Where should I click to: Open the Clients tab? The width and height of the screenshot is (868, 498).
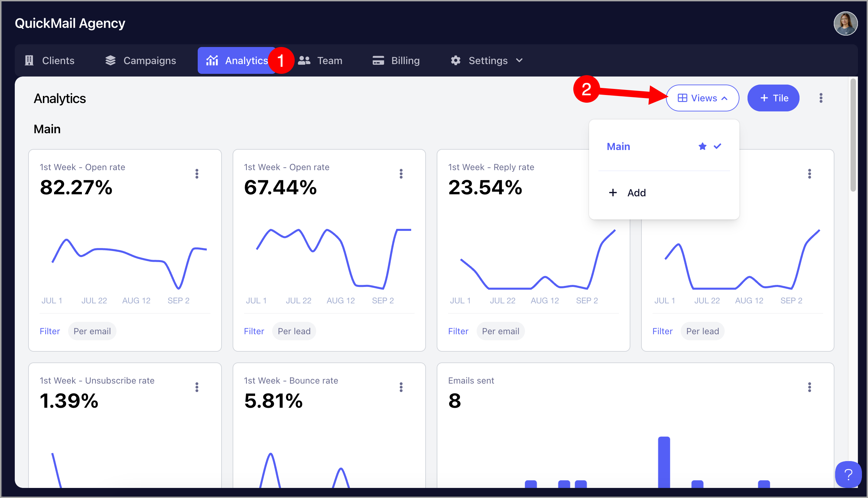click(50, 60)
